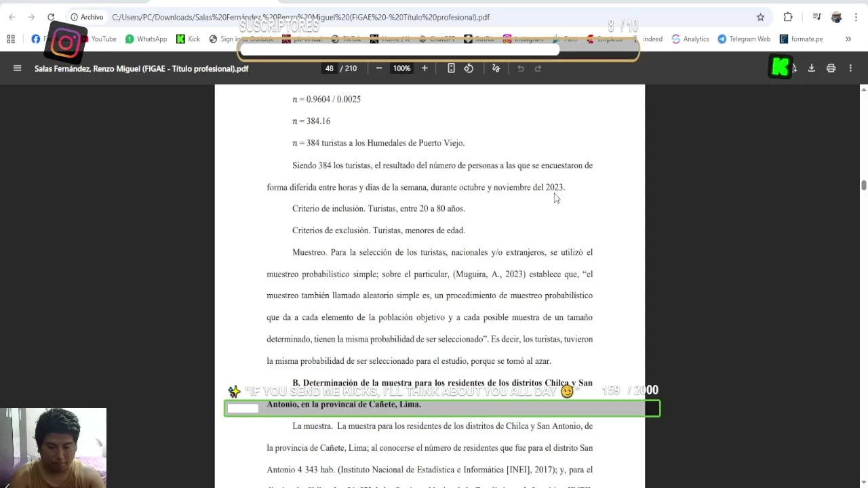
Task: Click the paragraph starting Muestreo. Para la selección
Action: point(429,306)
